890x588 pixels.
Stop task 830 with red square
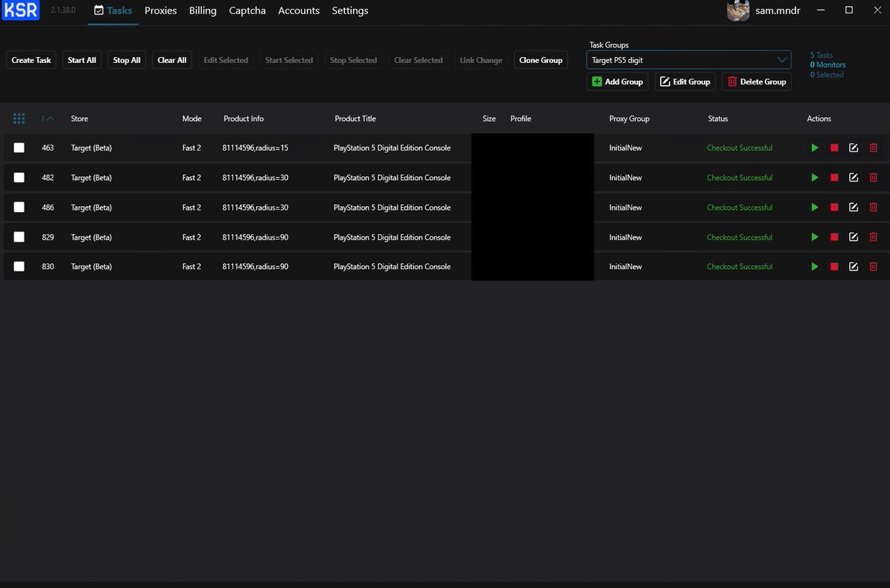pos(834,266)
